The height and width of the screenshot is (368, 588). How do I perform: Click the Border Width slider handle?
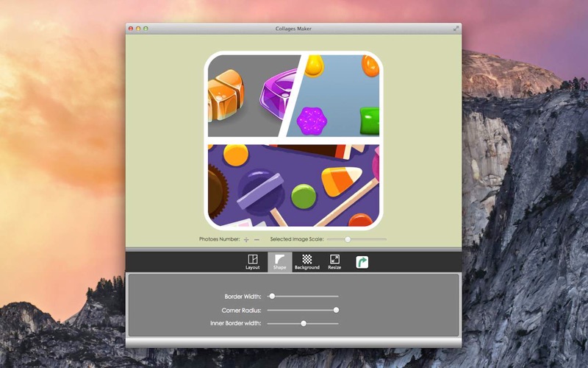click(272, 296)
